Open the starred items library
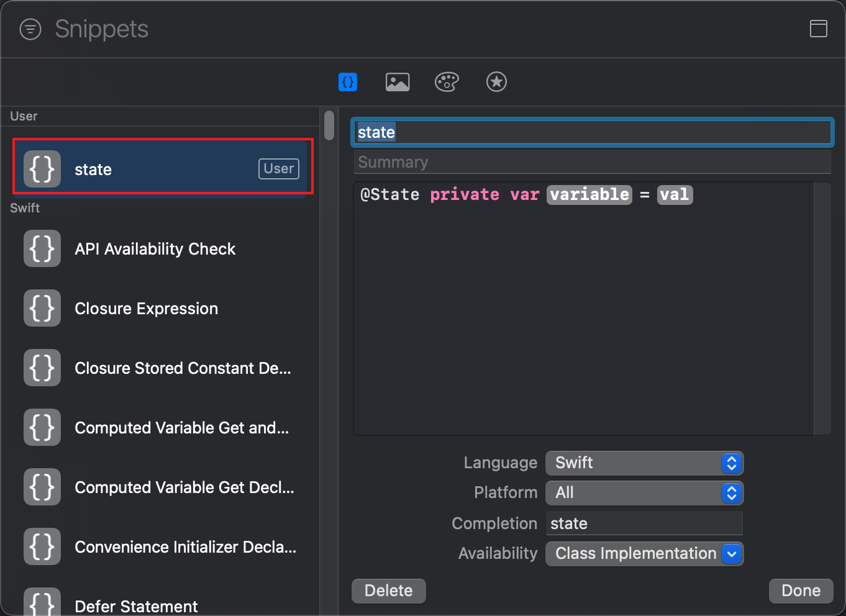Screen dimensions: 846x616 496,81
